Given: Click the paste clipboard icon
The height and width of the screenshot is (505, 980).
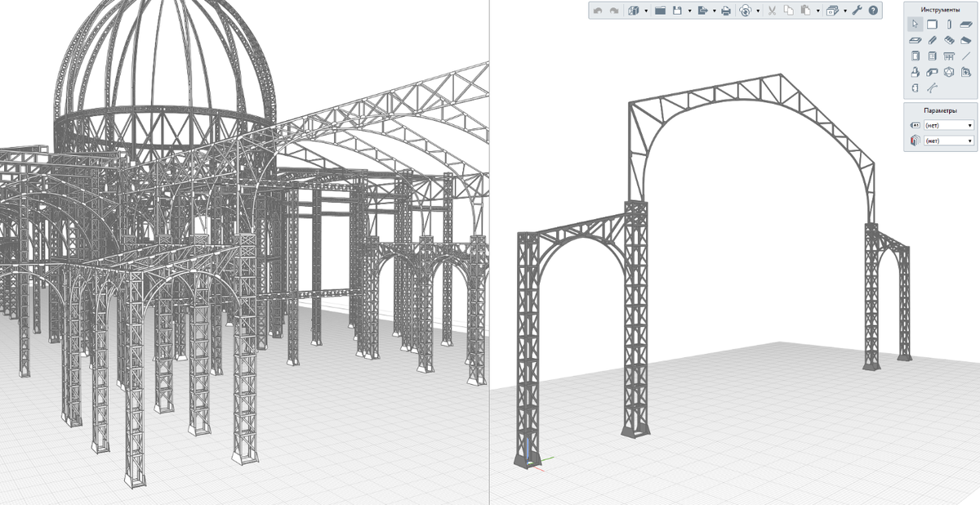Looking at the screenshot, I should 805,11.
